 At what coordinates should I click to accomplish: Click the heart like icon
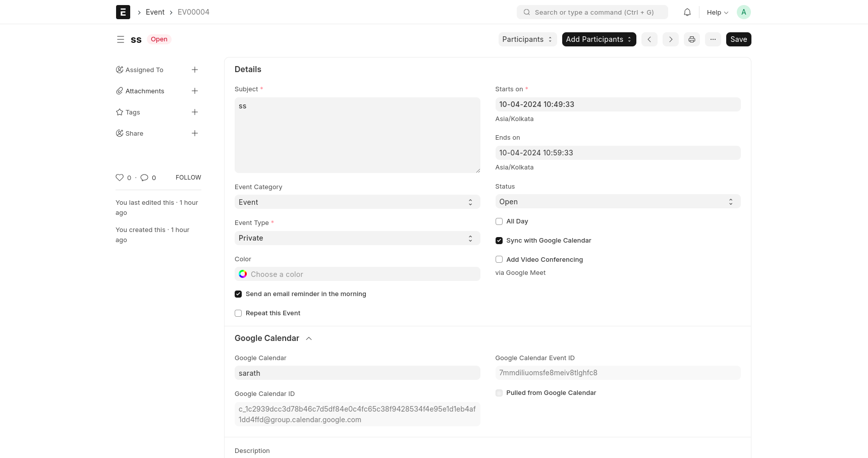pos(120,178)
